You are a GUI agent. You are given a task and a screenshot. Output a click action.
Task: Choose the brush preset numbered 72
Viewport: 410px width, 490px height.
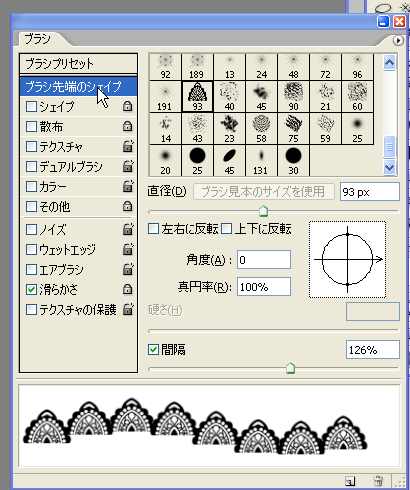[x=325, y=67]
